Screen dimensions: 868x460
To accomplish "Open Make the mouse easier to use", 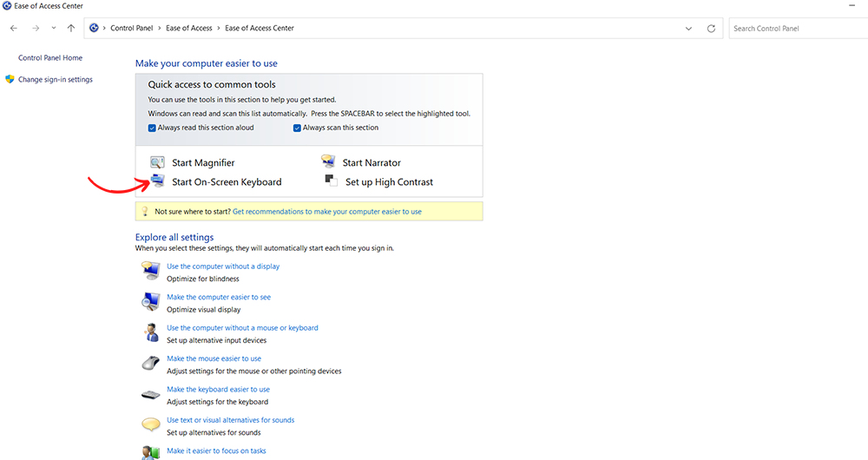I will [214, 358].
